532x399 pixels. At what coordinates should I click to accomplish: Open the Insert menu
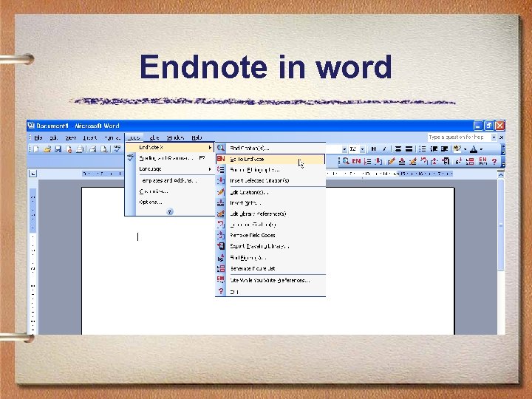[x=90, y=137]
